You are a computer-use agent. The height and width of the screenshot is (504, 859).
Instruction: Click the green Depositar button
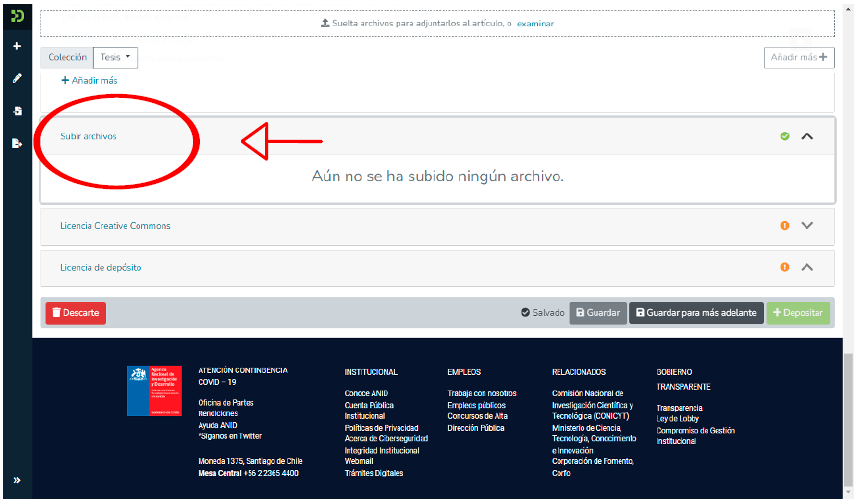pyautogui.click(x=798, y=313)
